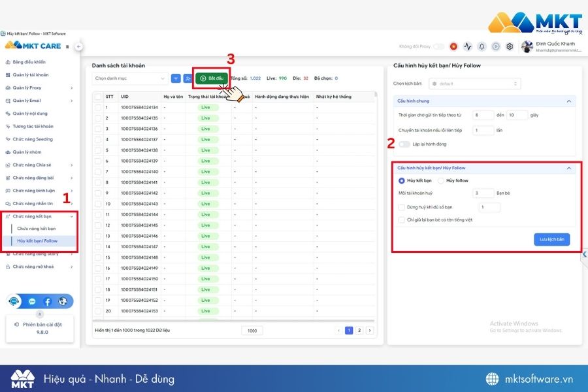Click the Vietnam flag language icon
588x392 pixels.
(453, 46)
